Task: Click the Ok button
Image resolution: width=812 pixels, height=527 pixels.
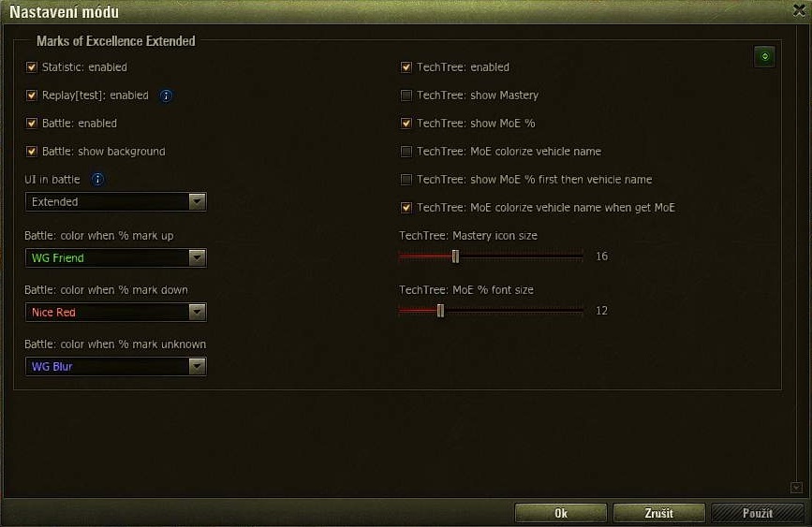Action: (561, 513)
